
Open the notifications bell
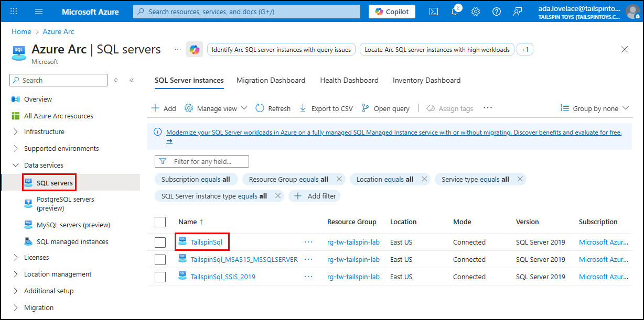click(x=454, y=11)
